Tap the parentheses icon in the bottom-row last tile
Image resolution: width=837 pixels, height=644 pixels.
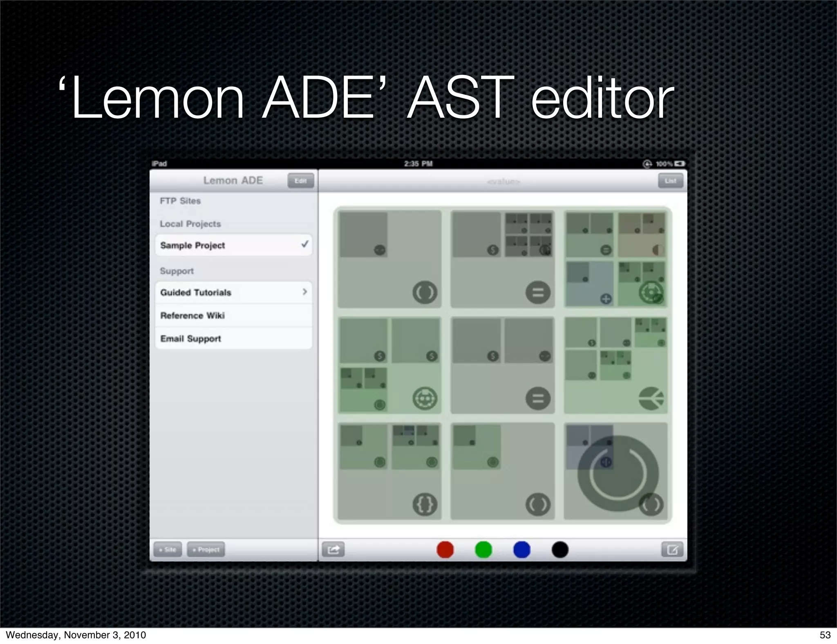tap(651, 505)
